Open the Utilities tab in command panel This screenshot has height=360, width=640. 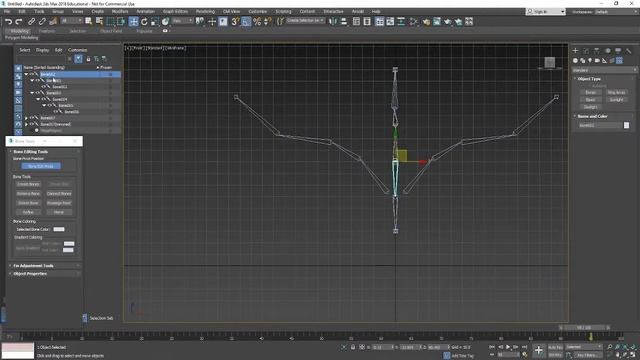[x=629, y=51]
